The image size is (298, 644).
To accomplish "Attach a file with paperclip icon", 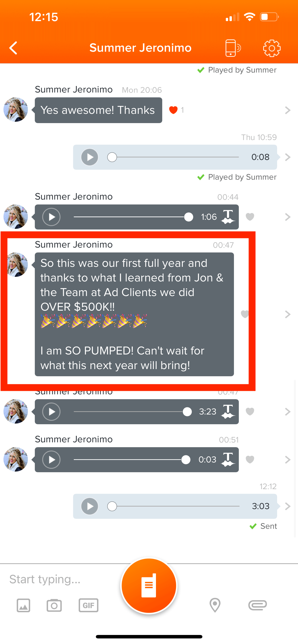I will [x=257, y=605].
